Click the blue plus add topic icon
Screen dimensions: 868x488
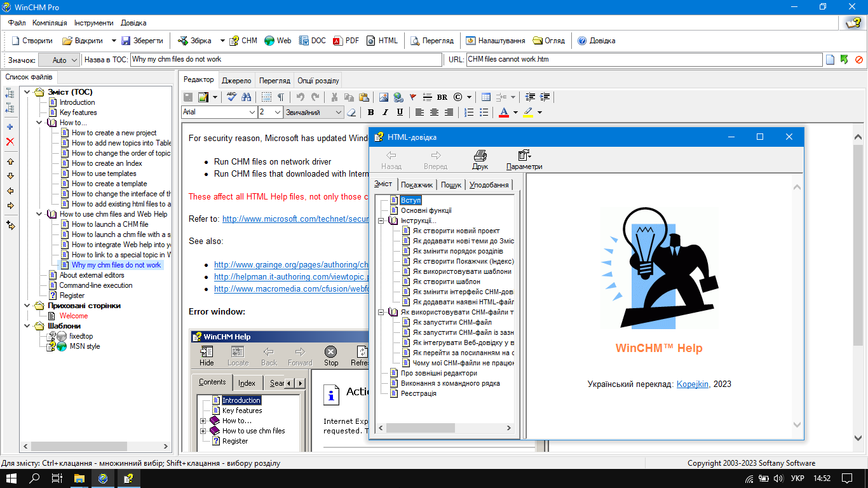[x=10, y=126]
